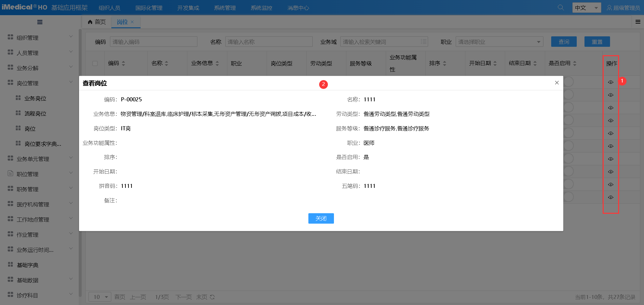
Task: Click inside the 请输入名称 input field
Action: coord(269,41)
